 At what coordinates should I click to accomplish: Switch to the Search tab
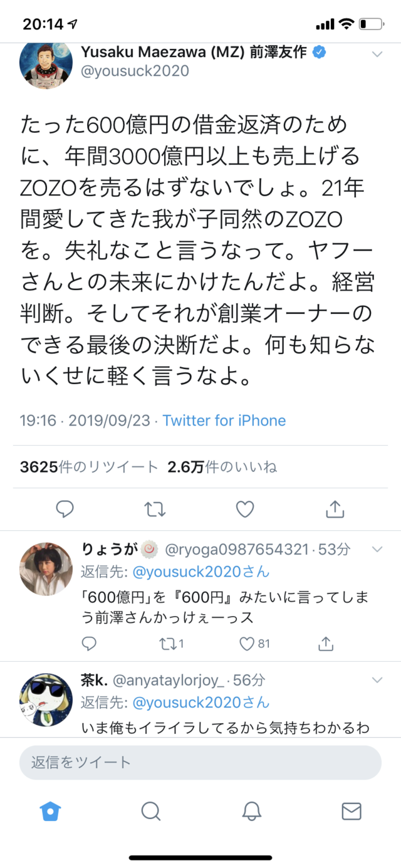[150, 812]
